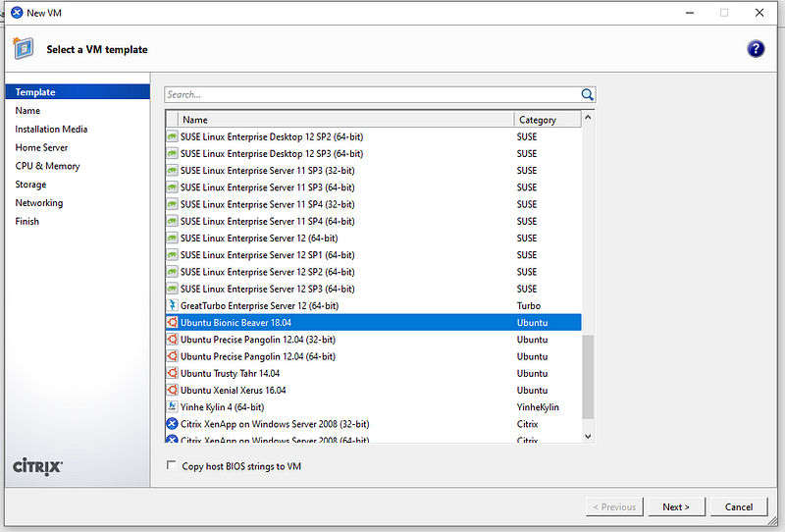Click the GreatTurbo Enterprise Server icon
Screen dimensions: 785x532
172,305
